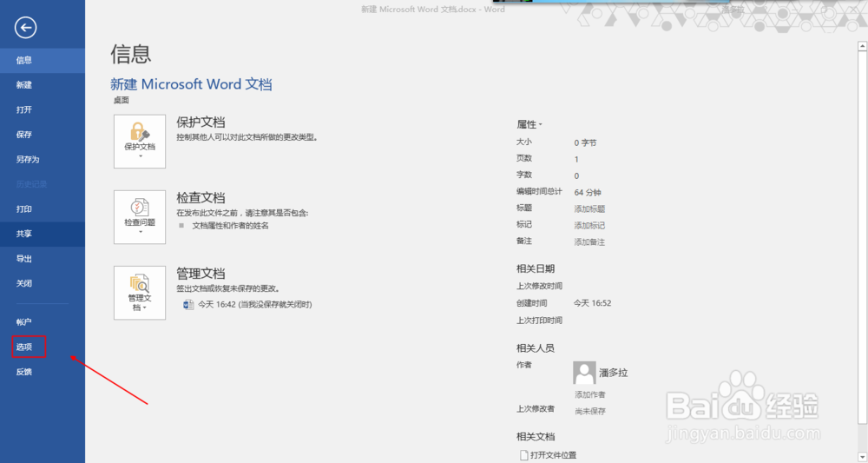868x463 pixels.
Task: Open the 打开文件位置 link
Action: (x=553, y=455)
